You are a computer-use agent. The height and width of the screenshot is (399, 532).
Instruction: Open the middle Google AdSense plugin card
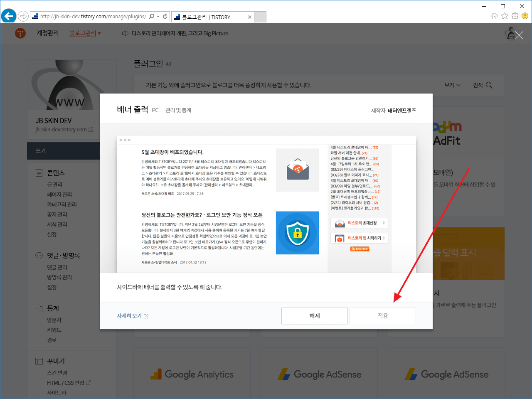319,373
